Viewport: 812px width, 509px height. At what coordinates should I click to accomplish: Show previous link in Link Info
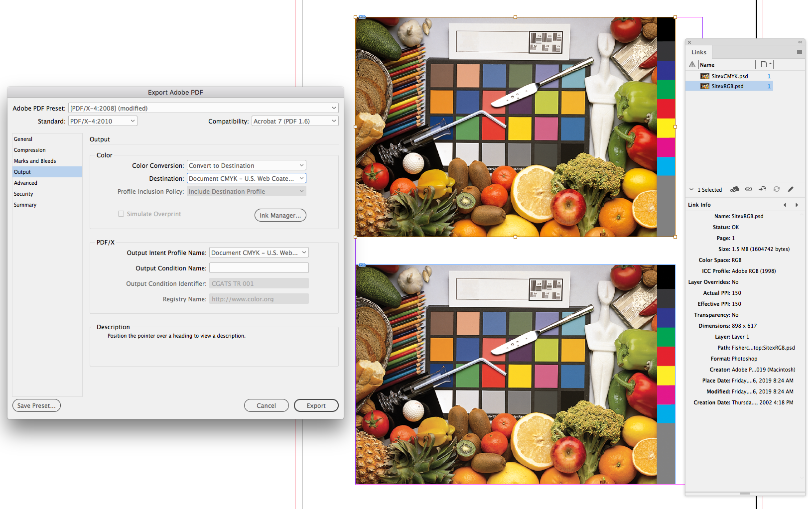pos(785,205)
